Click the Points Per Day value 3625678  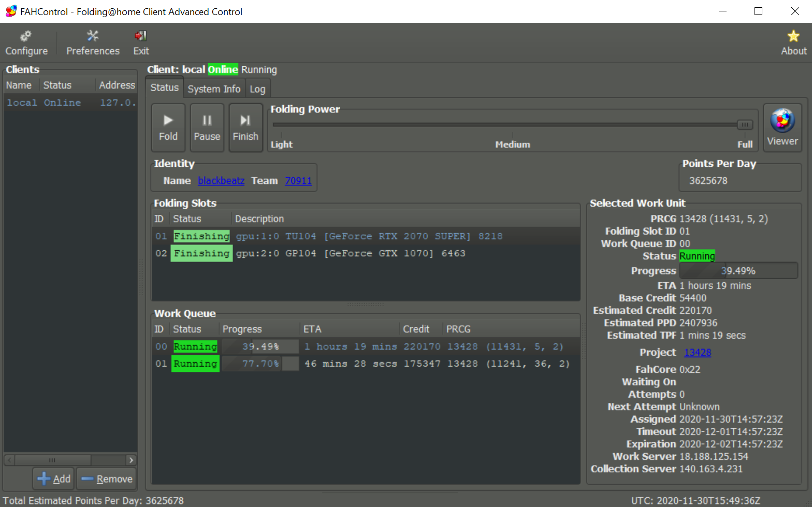708,181
